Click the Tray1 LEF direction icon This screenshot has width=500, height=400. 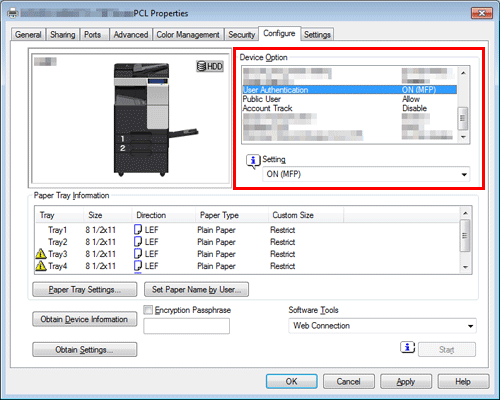pyautogui.click(x=138, y=230)
